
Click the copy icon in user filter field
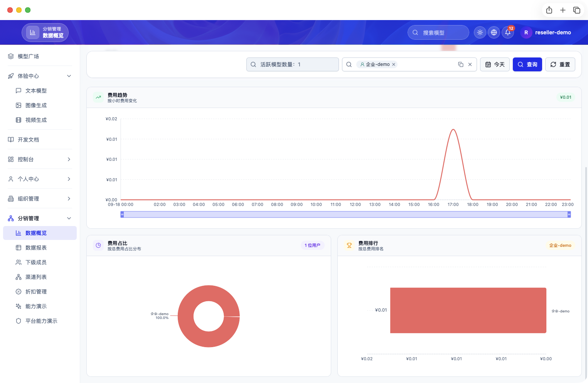coord(461,64)
